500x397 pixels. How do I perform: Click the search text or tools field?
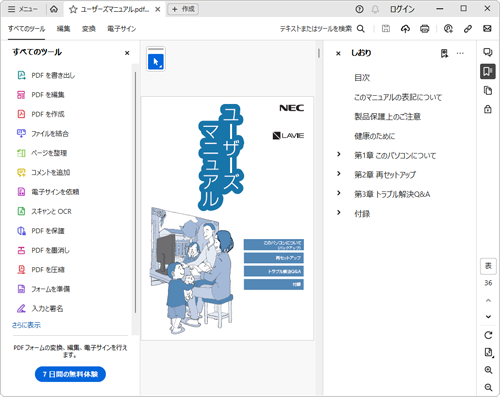tap(322, 29)
